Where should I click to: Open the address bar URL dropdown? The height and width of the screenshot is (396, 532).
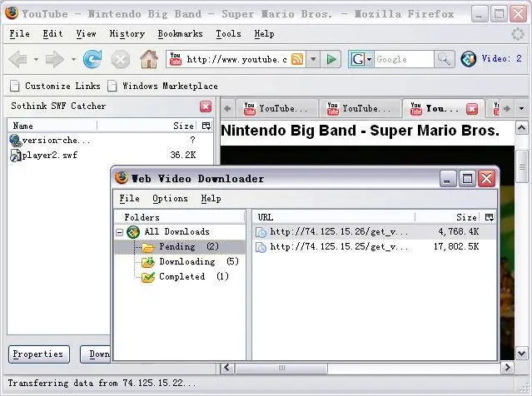pos(313,59)
